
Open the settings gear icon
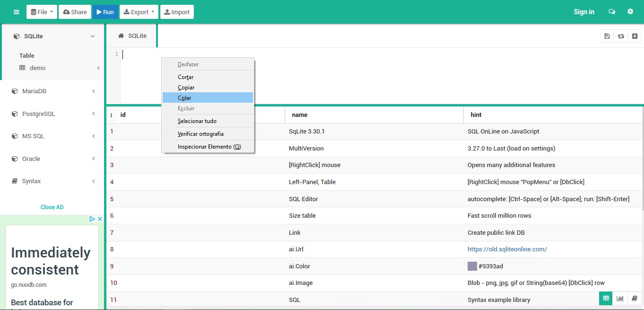630,12
